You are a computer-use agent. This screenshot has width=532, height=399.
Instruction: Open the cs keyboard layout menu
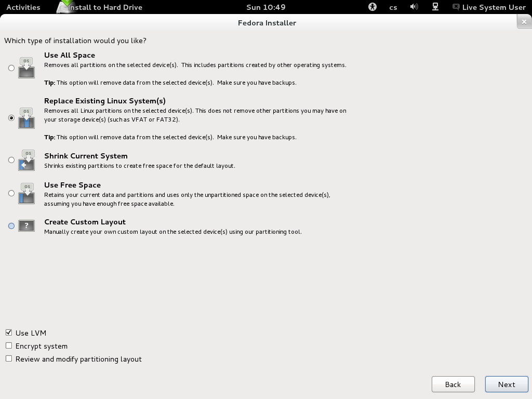coord(393,7)
